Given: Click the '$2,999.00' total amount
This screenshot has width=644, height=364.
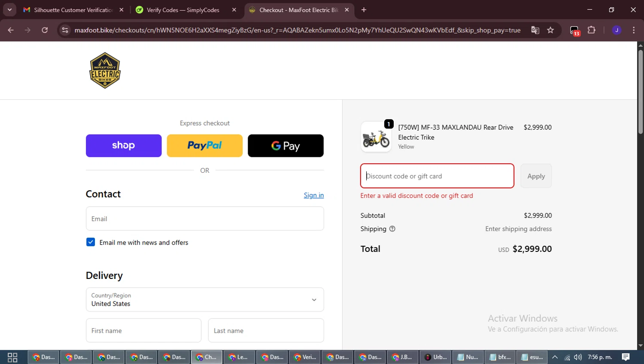Looking at the screenshot, I should pos(532,249).
